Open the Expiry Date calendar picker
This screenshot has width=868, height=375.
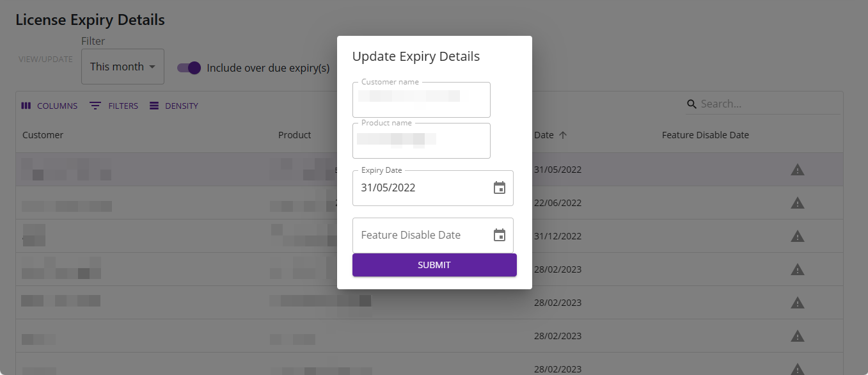point(500,188)
